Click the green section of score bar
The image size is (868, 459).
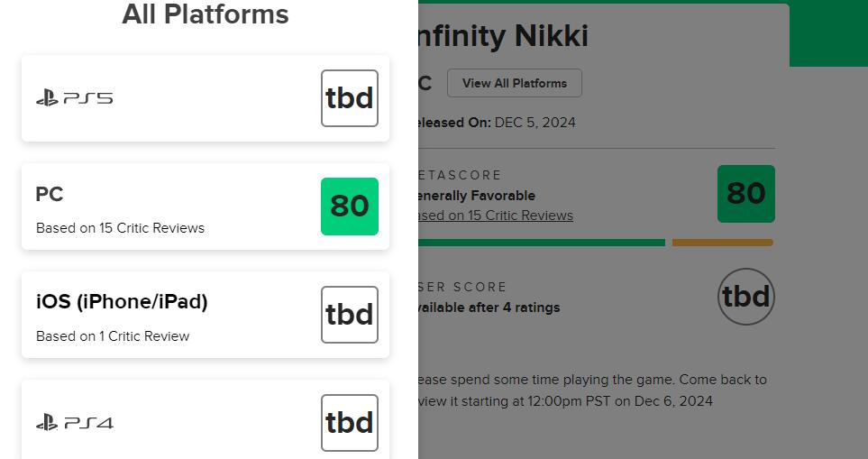click(541, 243)
